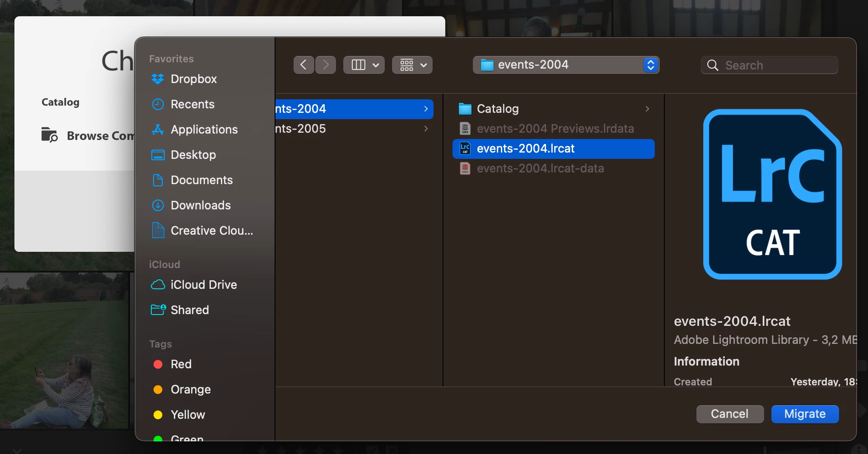Select Desktop in the sidebar
Viewport: 868px width, 454px height.
(x=184, y=155)
